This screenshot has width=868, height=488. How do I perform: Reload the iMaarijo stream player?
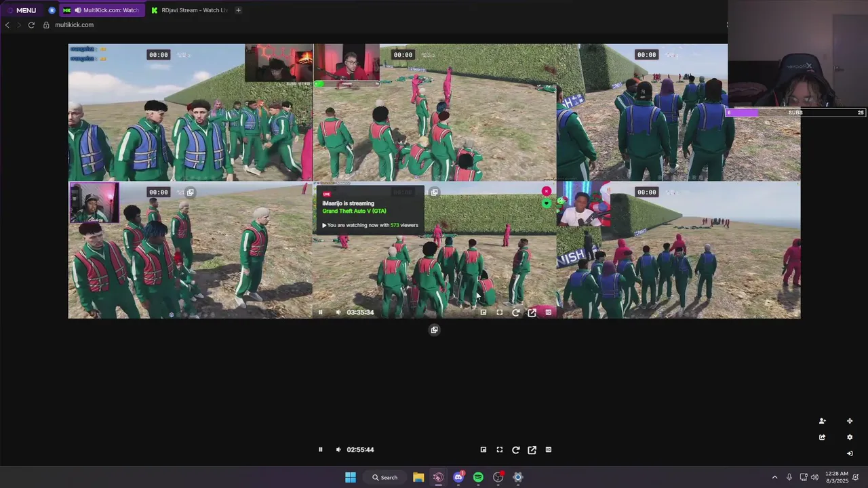coord(516,312)
